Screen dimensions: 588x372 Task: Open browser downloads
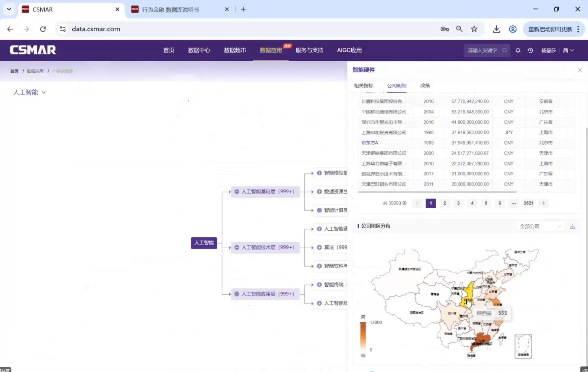point(496,29)
